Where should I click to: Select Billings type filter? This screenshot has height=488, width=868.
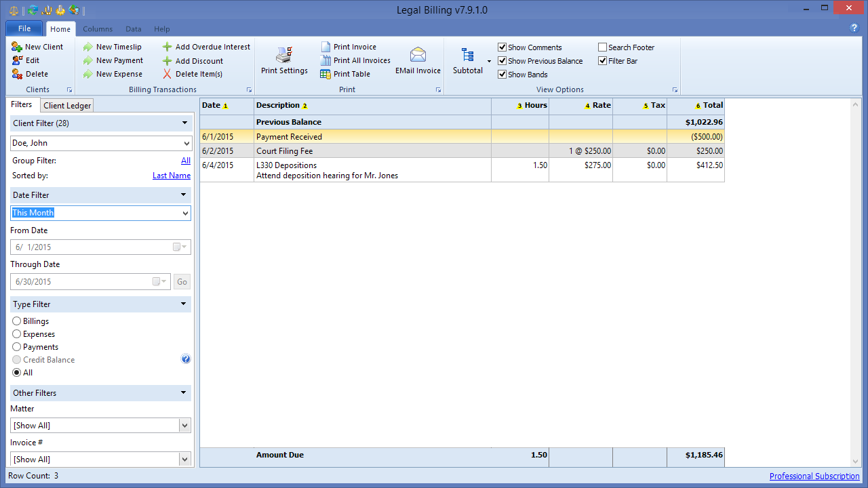(x=17, y=321)
